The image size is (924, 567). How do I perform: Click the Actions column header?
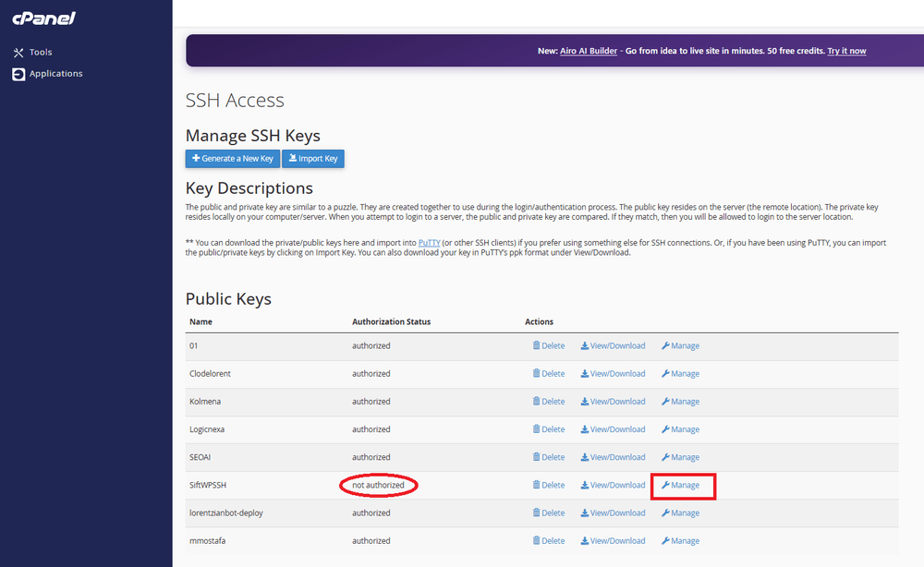click(x=540, y=321)
